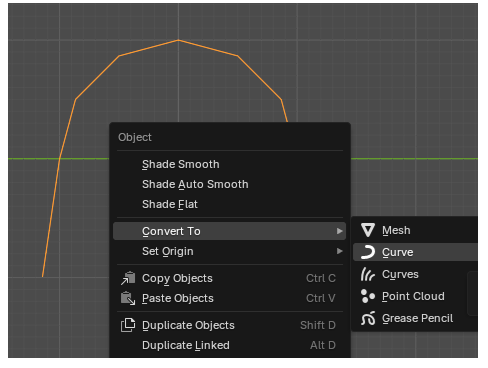The height and width of the screenshot is (368, 488).
Task: Click the Curve icon in submenu
Action: pyautogui.click(x=368, y=252)
